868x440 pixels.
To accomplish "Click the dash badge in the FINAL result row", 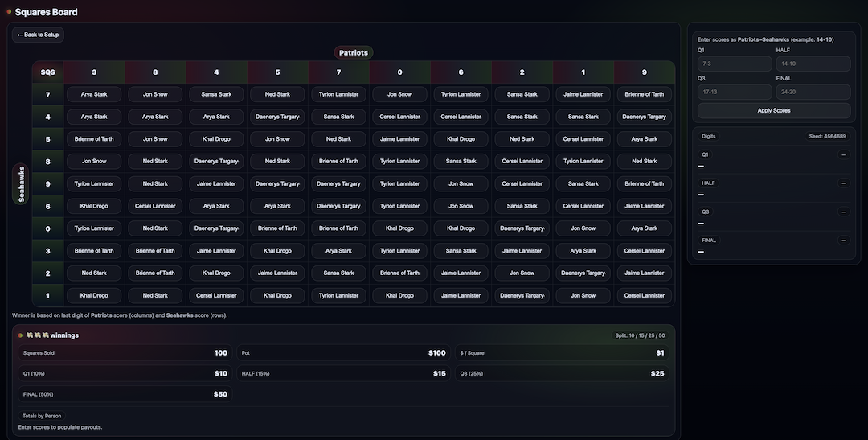I will tap(844, 241).
